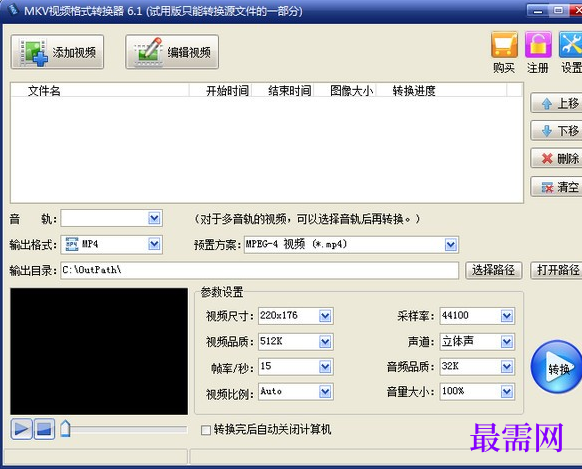Minimize the MKV converter window

[537, 10]
